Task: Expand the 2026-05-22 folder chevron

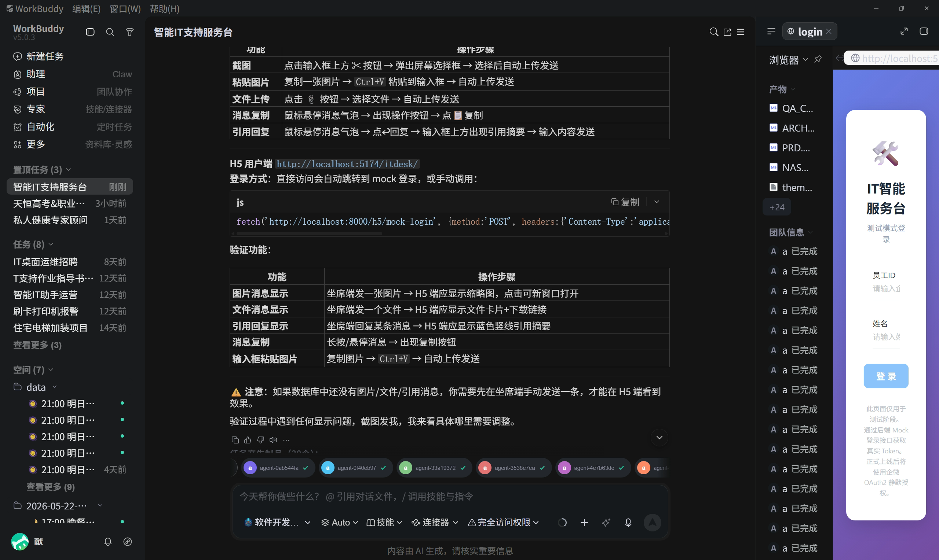Action: (100, 505)
